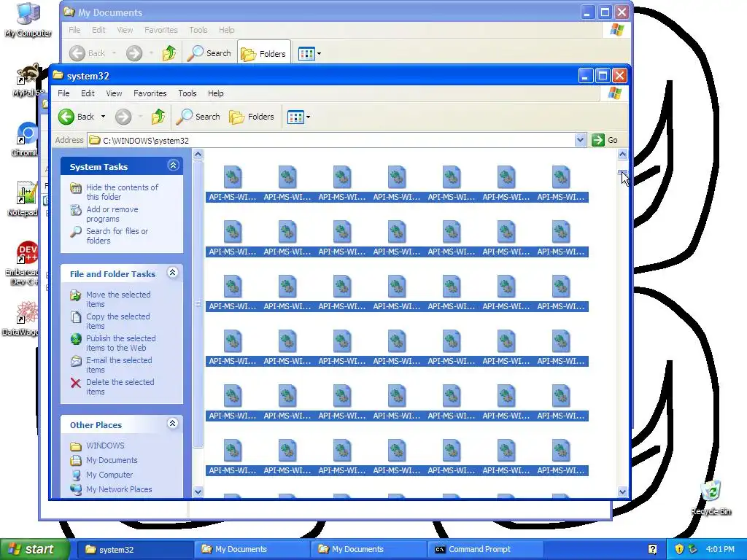Click Search in the My Documents window toolbar
The width and height of the screenshot is (747, 560).
click(x=209, y=53)
